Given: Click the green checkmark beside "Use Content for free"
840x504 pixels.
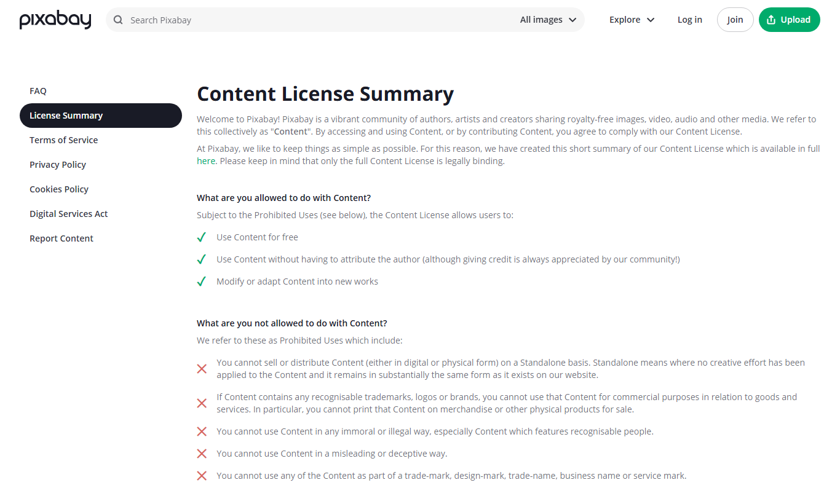Looking at the screenshot, I should [x=201, y=237].
